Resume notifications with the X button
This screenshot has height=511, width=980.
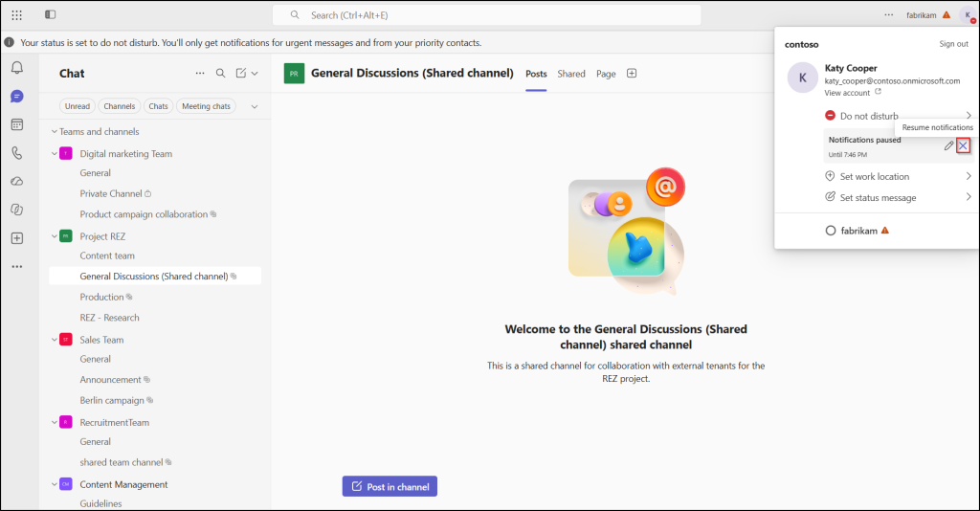tap(963, 145)
